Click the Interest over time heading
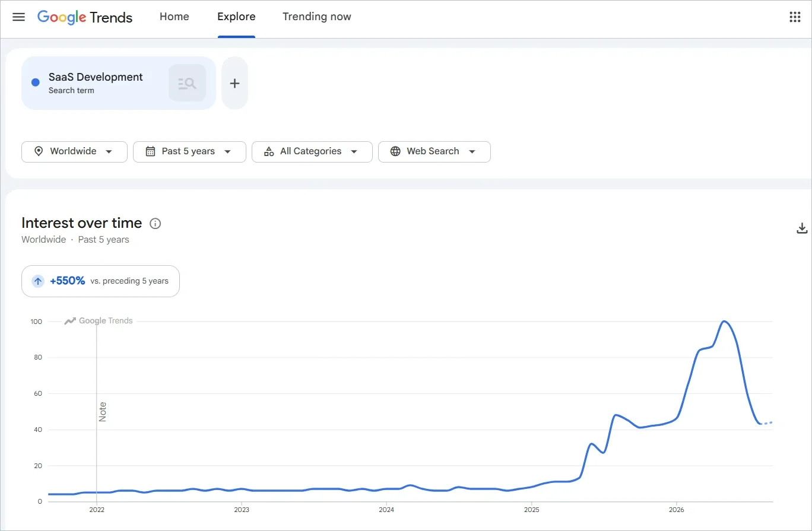Image resolution: width=812 pixels, height=531 pixels. (82, 223)
